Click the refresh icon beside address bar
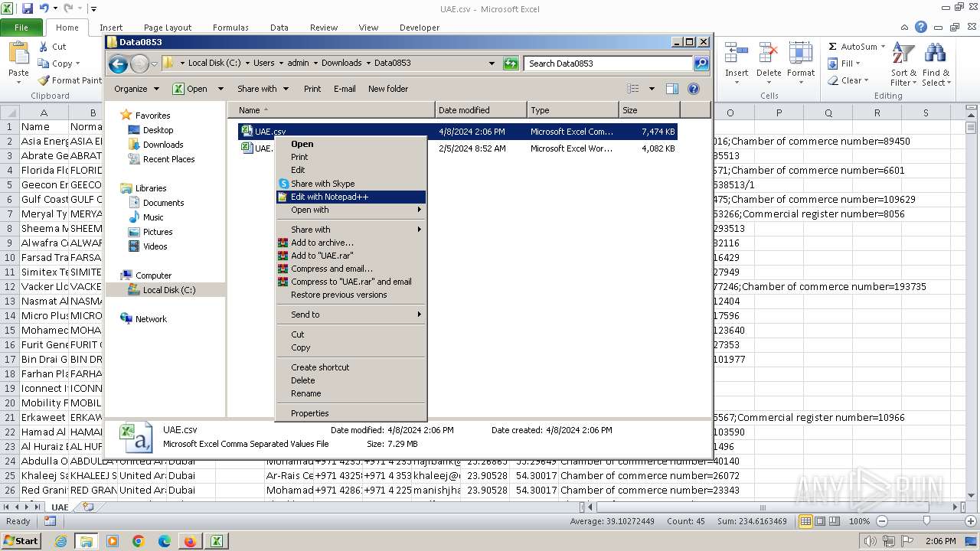The width and height of the screenshot is (980, 551). [x=511, y=64]
